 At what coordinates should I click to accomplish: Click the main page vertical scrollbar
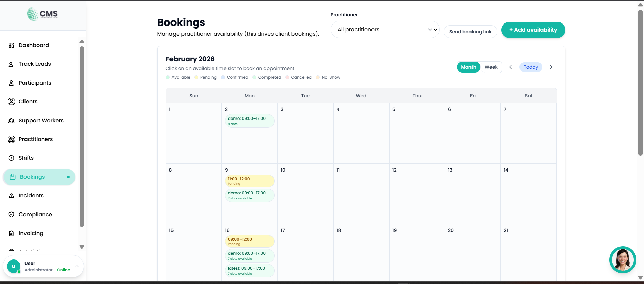point(640,83)
